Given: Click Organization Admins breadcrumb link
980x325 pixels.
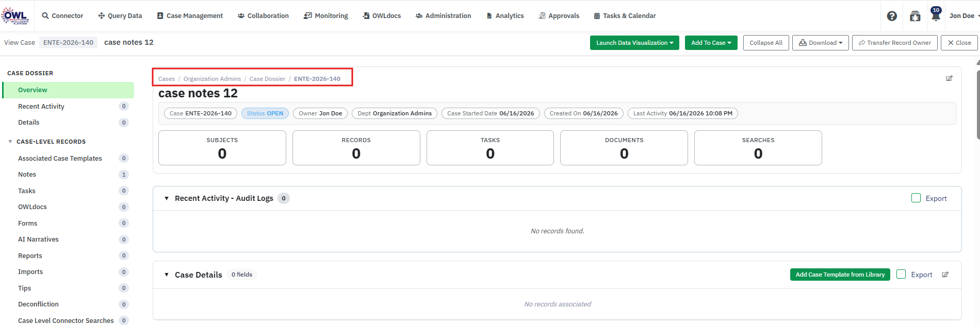Looking at the screenshot, I should pyautogui.click(x=212, y=79).
